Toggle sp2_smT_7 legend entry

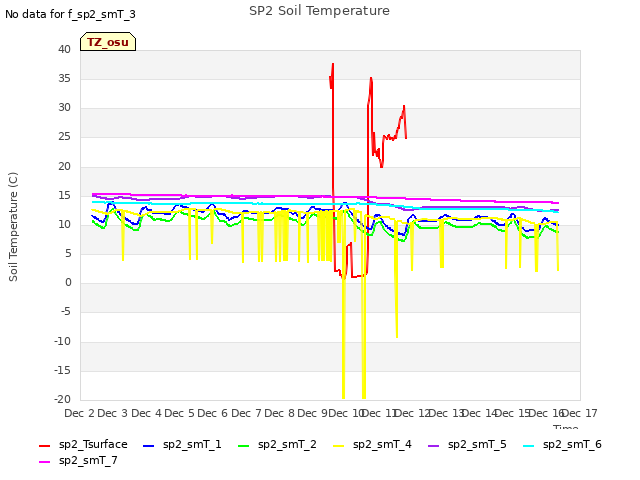click(x=78, y=460)
